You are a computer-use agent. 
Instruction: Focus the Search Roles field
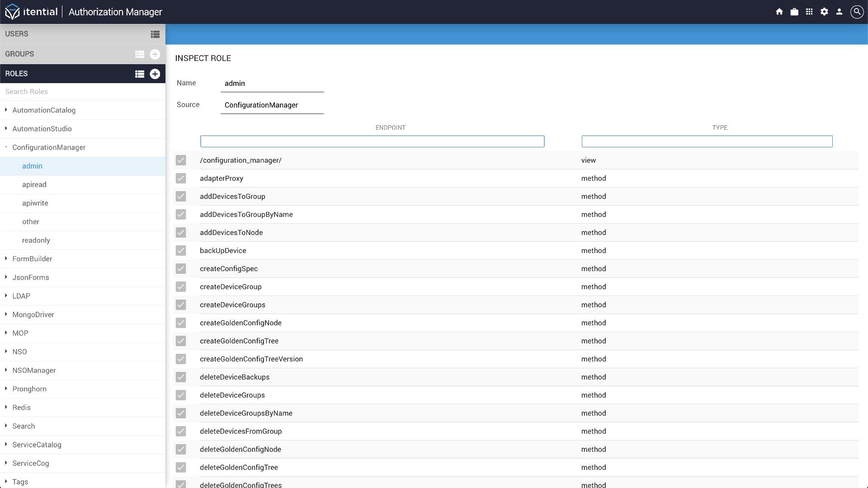[x=83, y=92]
